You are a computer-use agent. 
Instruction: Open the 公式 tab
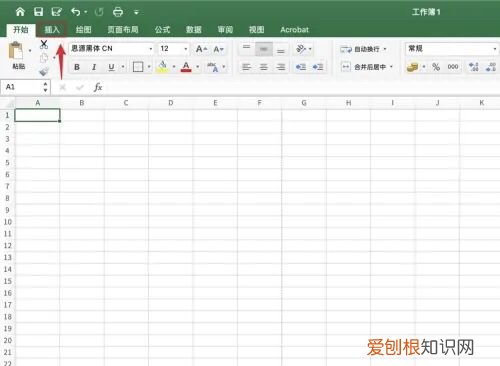tap(162, 30)
